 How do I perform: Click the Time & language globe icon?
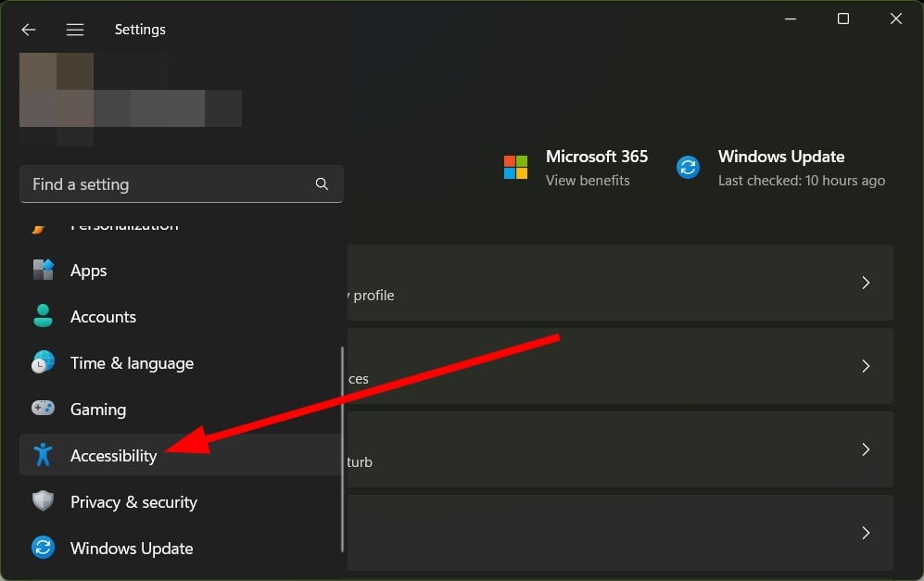pyautogui.click(x=43, y=363)
